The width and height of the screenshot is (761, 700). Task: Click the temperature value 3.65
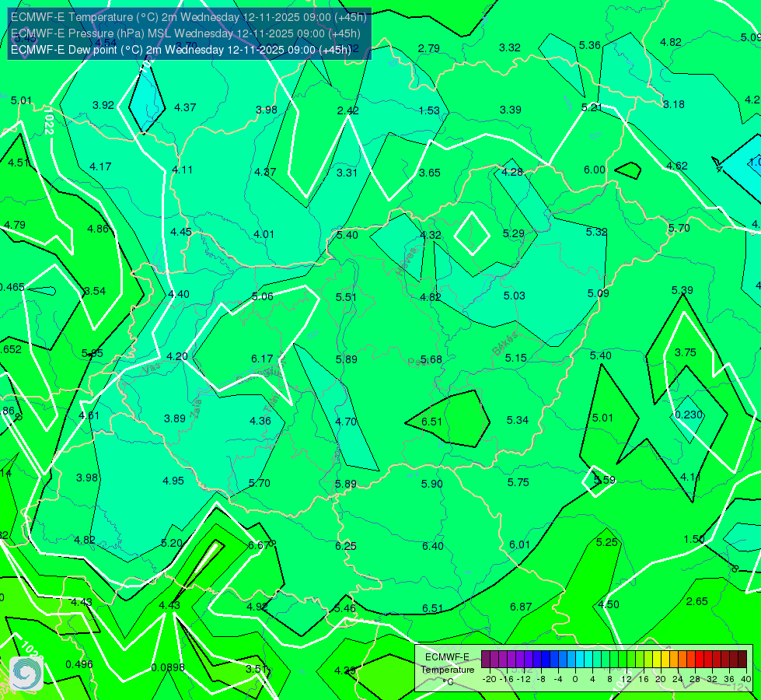click(x=430, y=173)
